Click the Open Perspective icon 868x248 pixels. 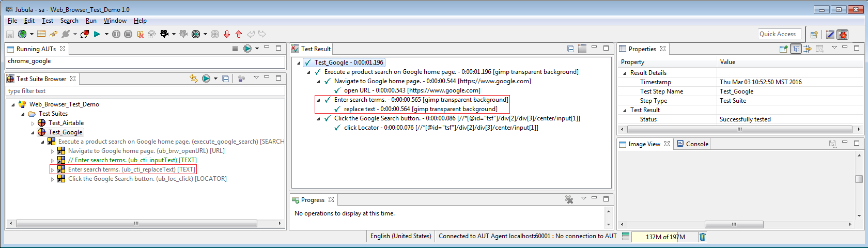tap(814, 35)
